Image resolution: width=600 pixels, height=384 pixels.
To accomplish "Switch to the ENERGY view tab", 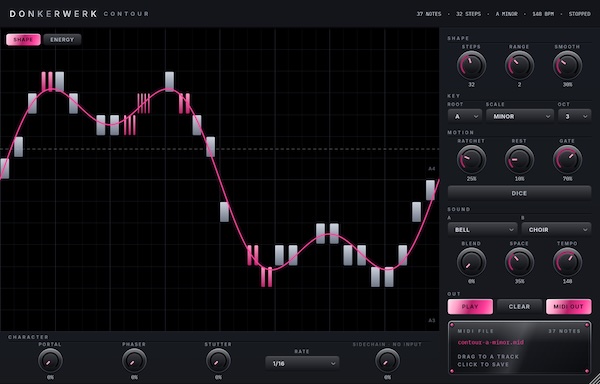I will [62, 39].
